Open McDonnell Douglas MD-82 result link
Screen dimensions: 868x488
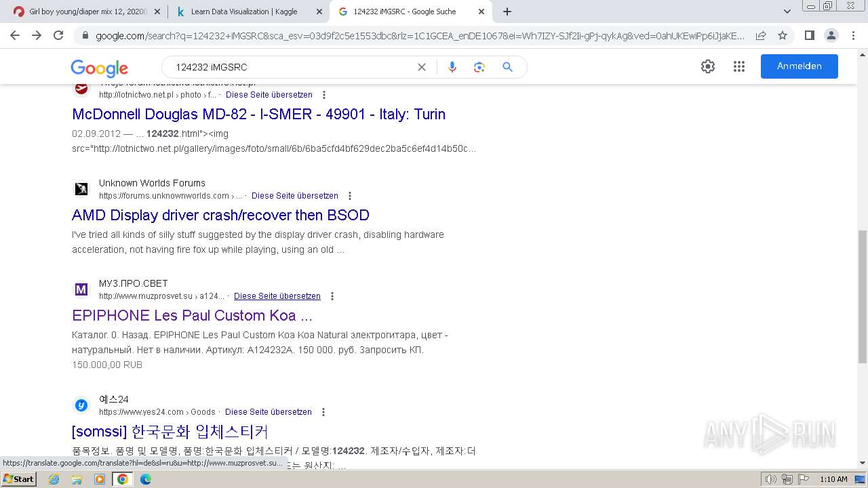258,114
